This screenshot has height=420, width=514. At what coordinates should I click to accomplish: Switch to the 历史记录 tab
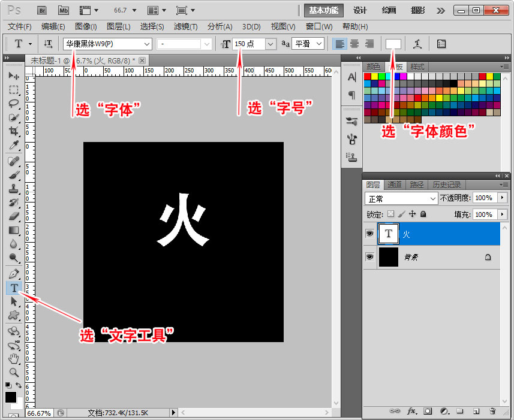click(446, 185)
